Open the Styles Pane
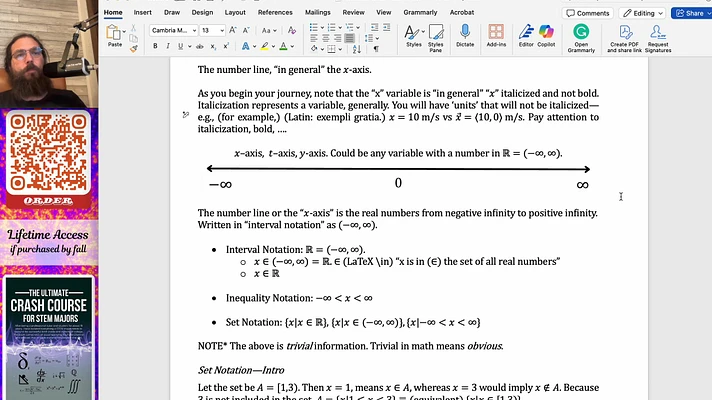 [436, 35]
